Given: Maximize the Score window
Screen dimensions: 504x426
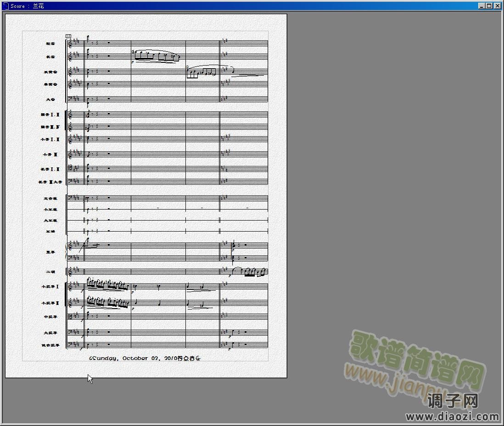Looking at the screenshot, I should 489,6.
